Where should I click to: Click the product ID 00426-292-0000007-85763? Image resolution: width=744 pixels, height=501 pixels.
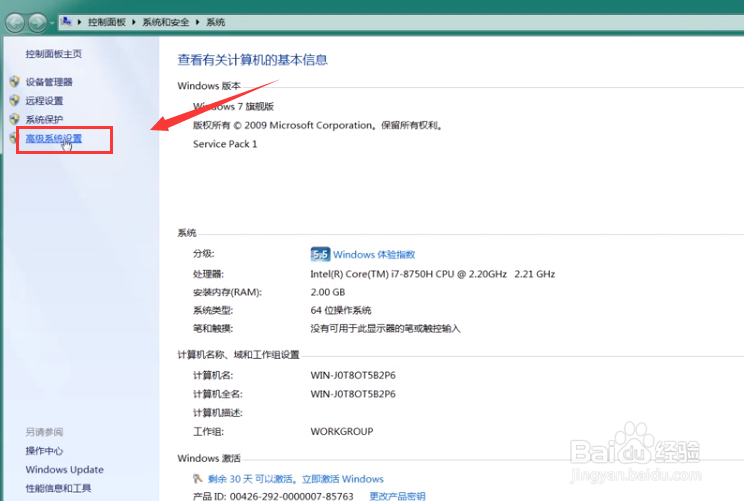[x=291, y=496]
